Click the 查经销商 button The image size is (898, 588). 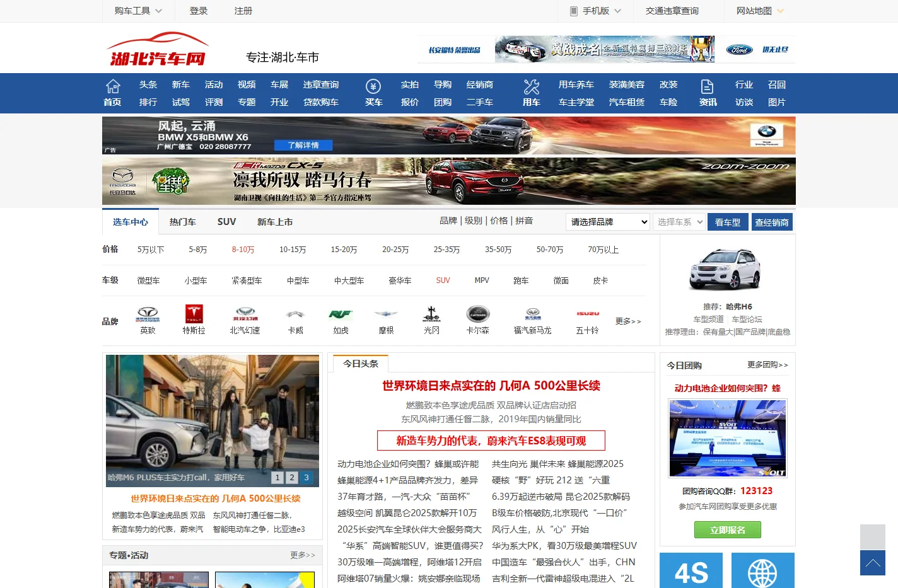pos(772,222)
